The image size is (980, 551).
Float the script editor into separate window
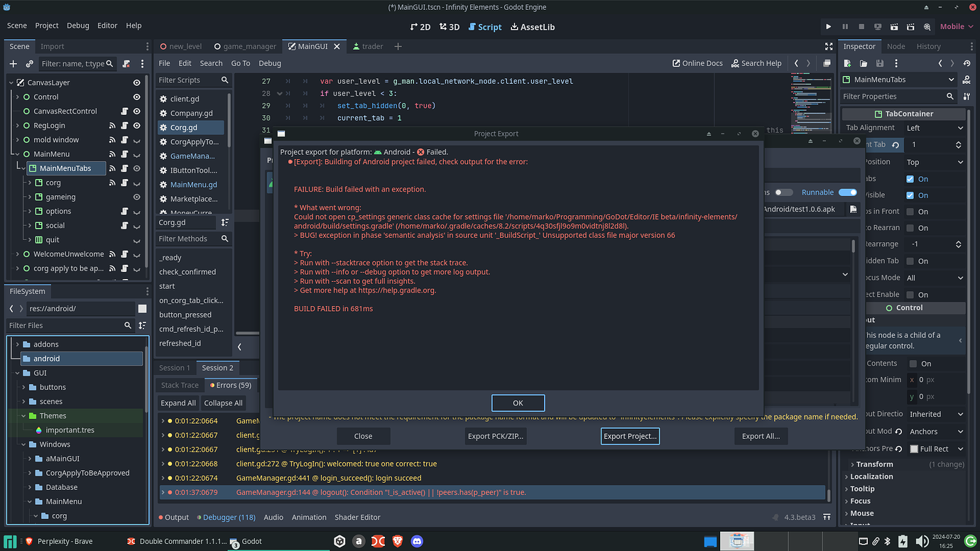click(x=827, y=63)
